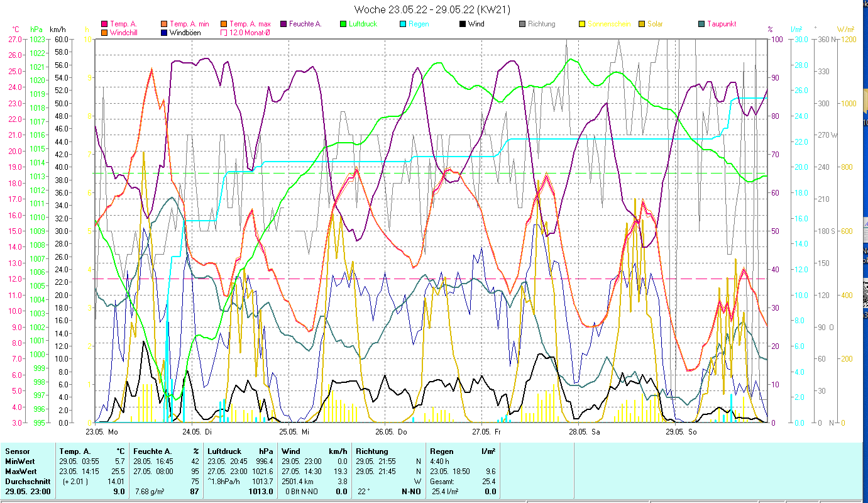Viewport: 868px width, 503px height.
Task: Select the maximum temperature value 25.5
Action: click(118, 472)
